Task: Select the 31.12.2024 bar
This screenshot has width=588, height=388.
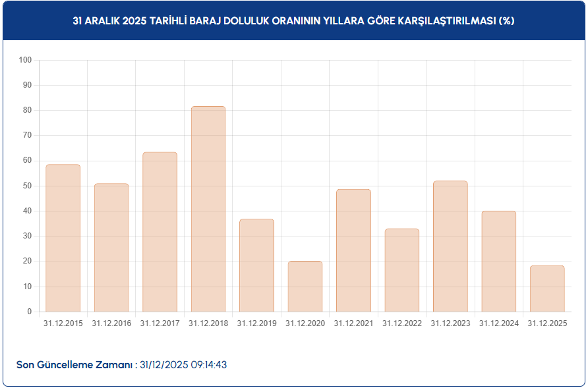Action: coord(499,262)
